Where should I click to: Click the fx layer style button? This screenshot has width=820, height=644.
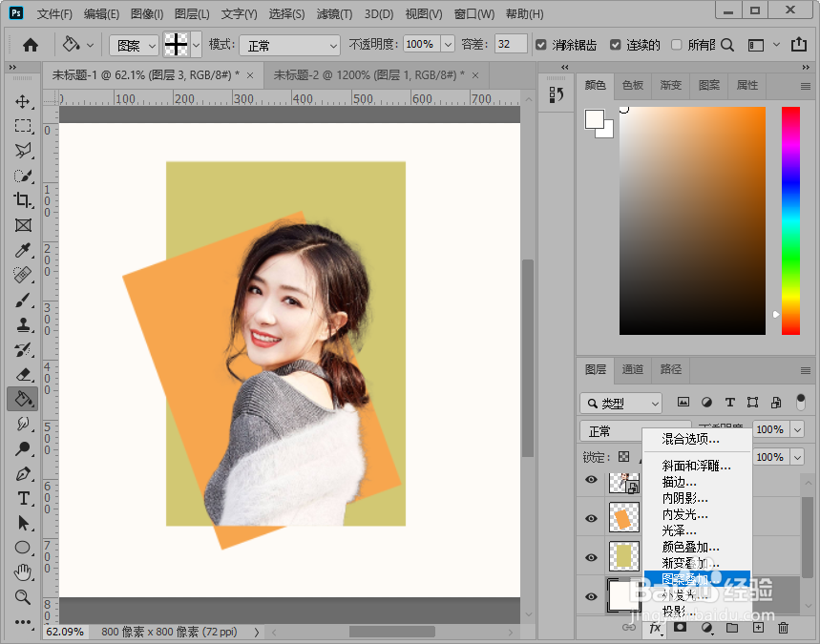(655, 628)
